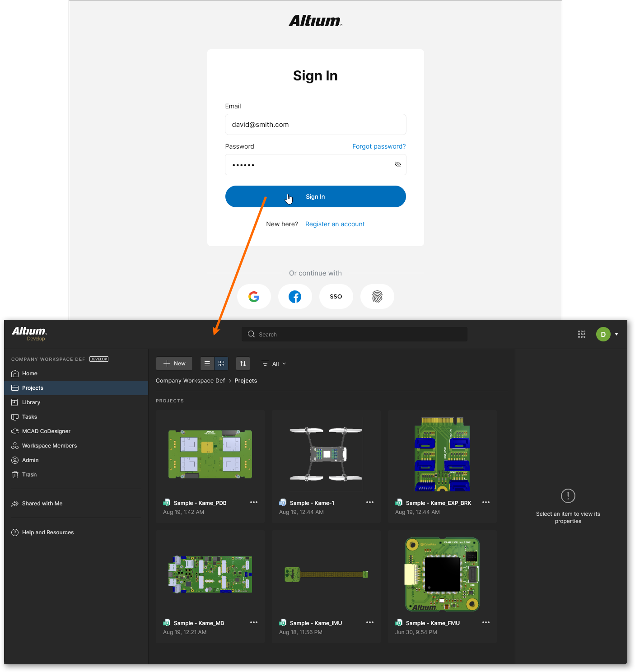Click the Password input field
635x672 pixels.
point(316,164)
